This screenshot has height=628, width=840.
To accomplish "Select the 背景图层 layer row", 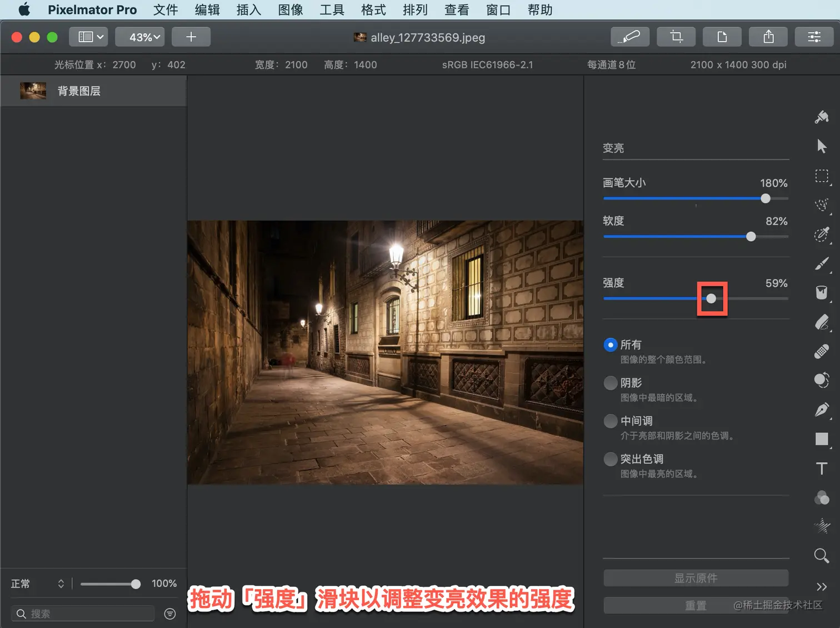I will [93, 91].
